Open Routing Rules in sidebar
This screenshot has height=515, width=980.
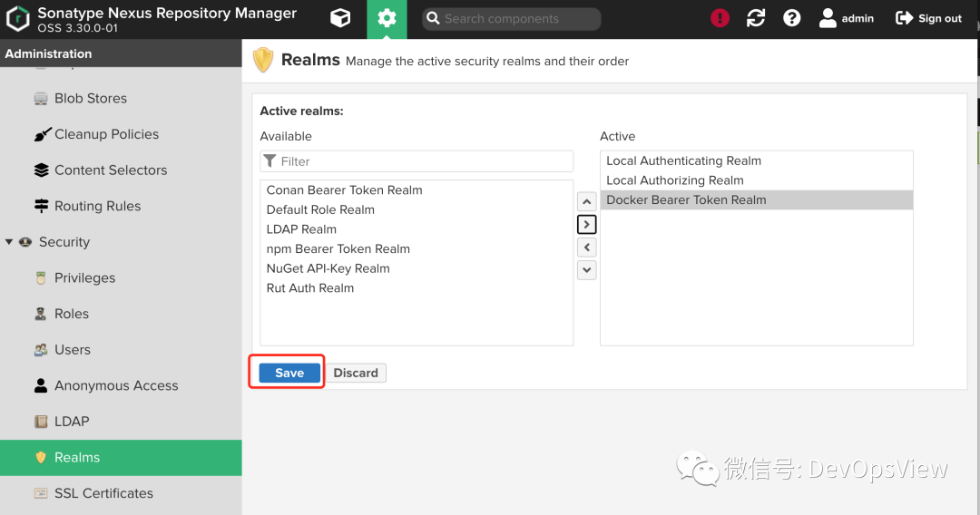[x=97, y=206]
